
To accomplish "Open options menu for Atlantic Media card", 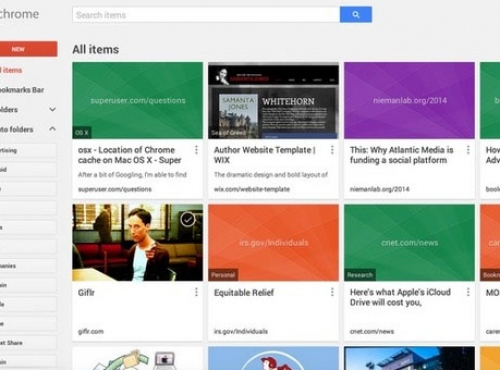I will 468,150.
